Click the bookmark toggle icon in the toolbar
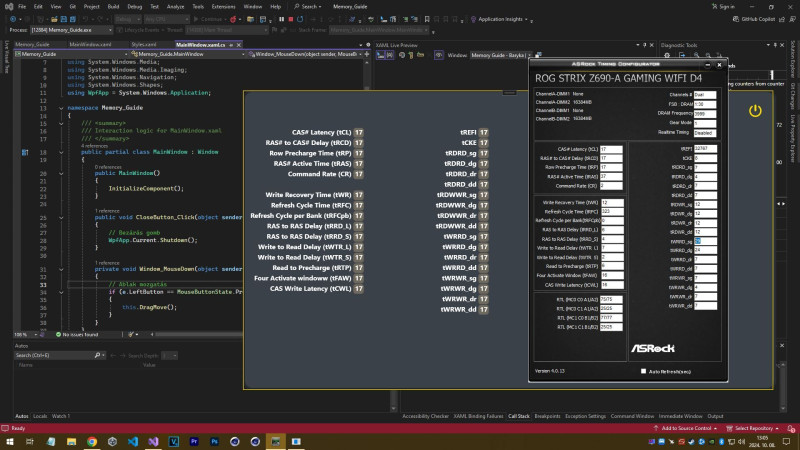This screenshot has width=800, height=450. tap(427, 19)
